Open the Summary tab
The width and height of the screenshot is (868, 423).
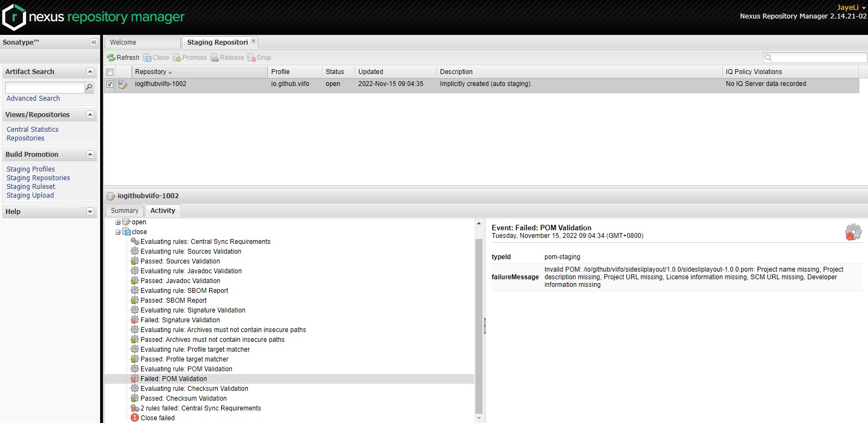click(x=125, y=211)
